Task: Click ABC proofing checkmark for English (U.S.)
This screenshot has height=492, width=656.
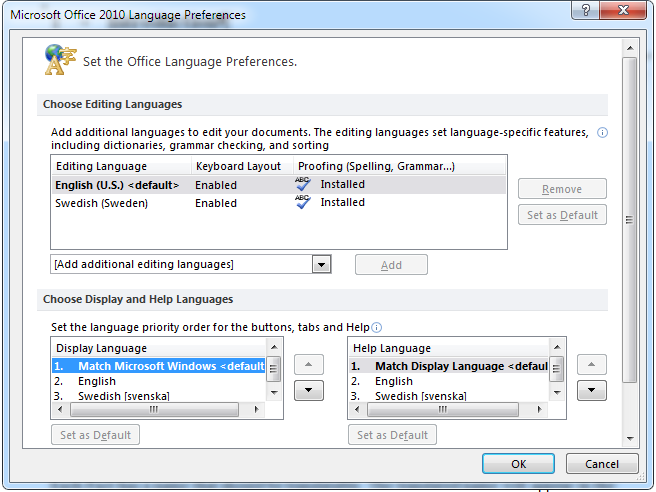Action: (x=302, y=184)
